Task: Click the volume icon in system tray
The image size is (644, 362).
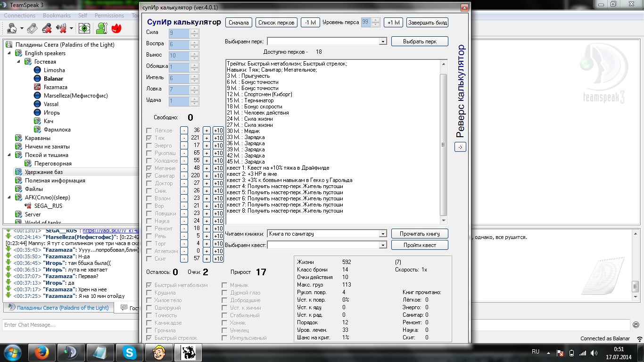Action: coord(594,353)
